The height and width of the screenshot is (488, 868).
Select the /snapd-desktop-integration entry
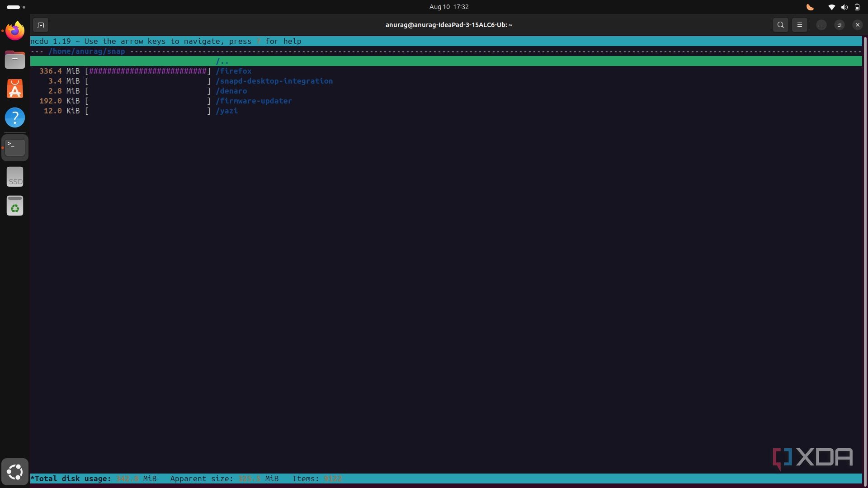(274, 81)
